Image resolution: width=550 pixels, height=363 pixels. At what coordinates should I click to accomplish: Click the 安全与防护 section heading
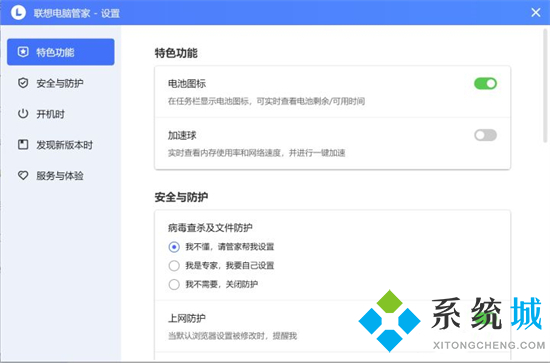tap(181, 197)
